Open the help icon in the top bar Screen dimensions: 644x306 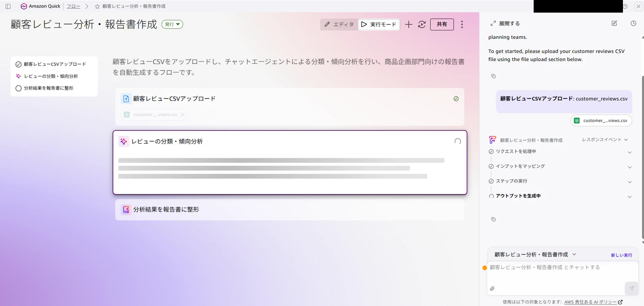point(625,6)
